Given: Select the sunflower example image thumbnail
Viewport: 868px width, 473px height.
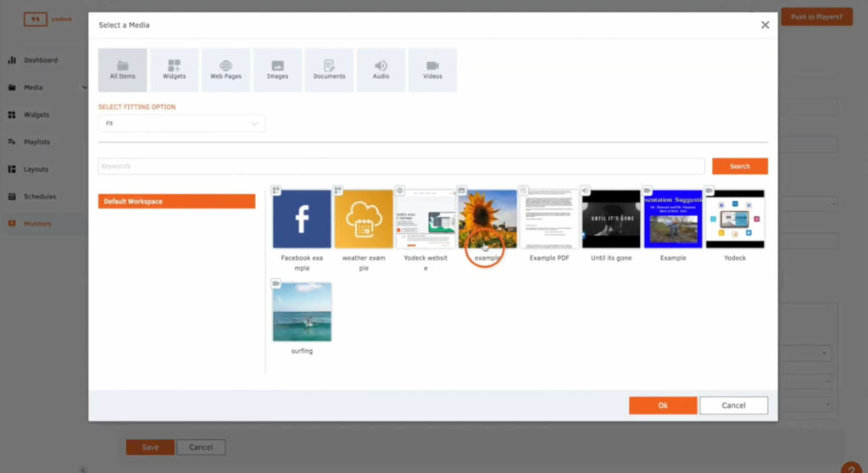Looking at the screenshot, I should pyautogui.click(x=487, y=219).
